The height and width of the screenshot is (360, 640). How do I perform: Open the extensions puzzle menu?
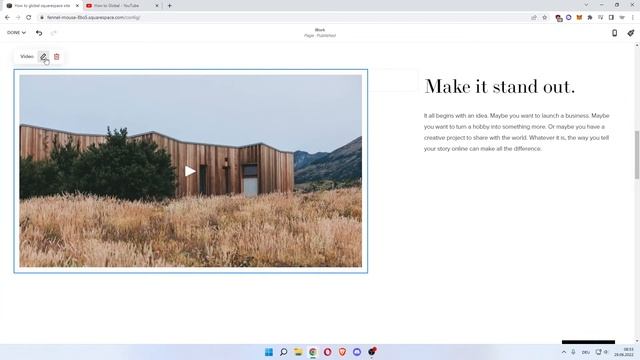tap(590, 18)
